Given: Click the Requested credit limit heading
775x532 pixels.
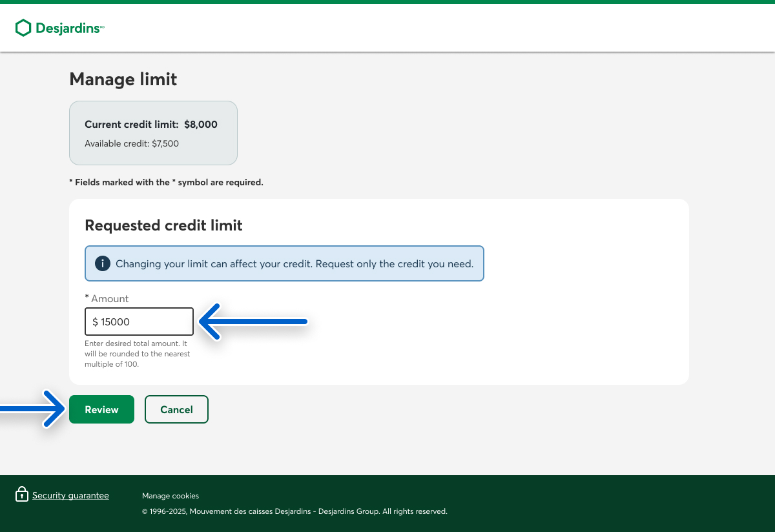Looking at the screenshot, I should click(163, 225).
